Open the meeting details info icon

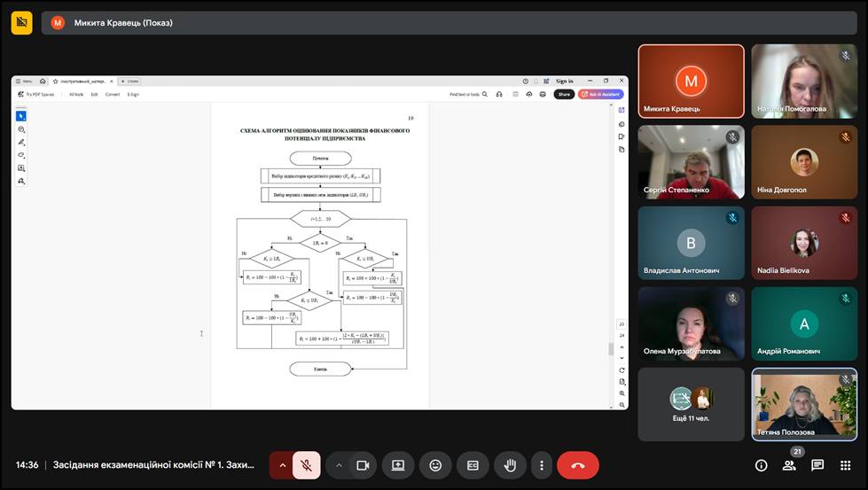[x=761, y=465]
